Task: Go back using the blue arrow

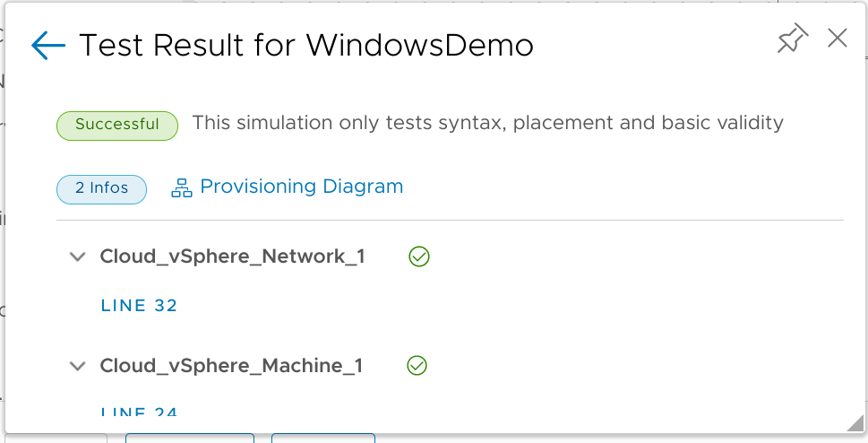Action: tap(48, 46)
